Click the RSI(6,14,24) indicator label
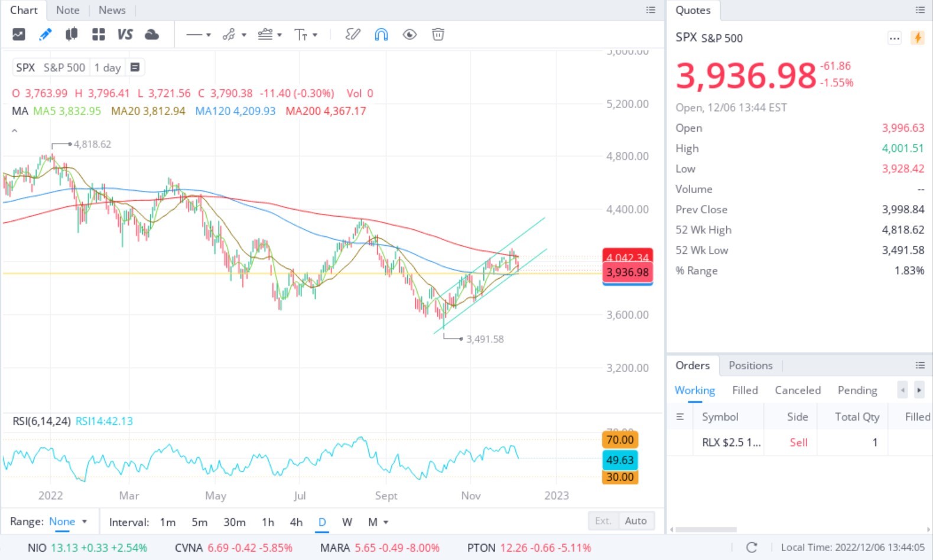Screen dimensions: 933x560 (x=41, y=421)
